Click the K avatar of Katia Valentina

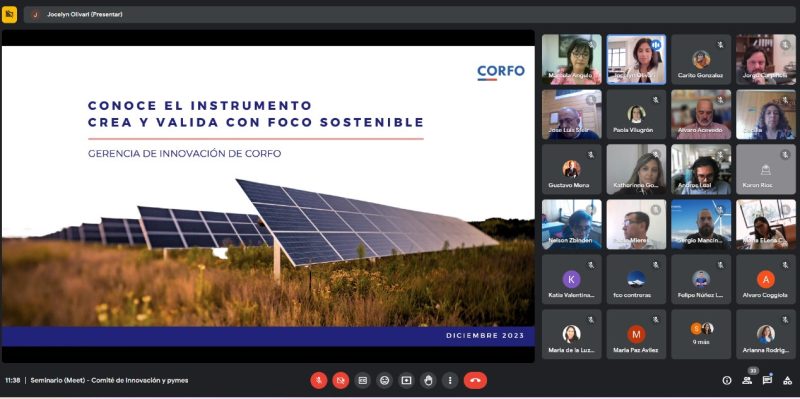pyautogui.click(x=571, y=279)
